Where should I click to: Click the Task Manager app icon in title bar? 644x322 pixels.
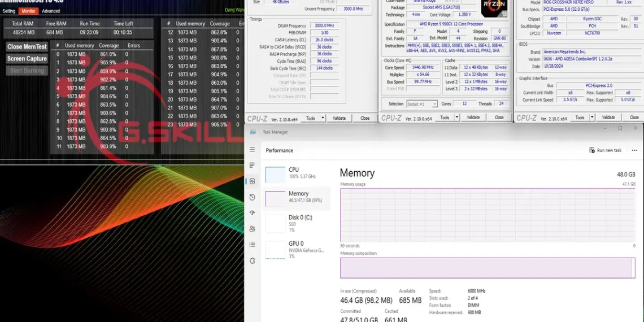[253, 132]
